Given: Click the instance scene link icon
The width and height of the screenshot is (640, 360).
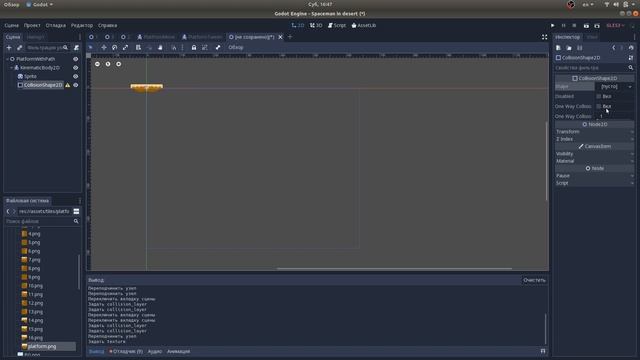Looking at the screenshot, I should (19, 48).
